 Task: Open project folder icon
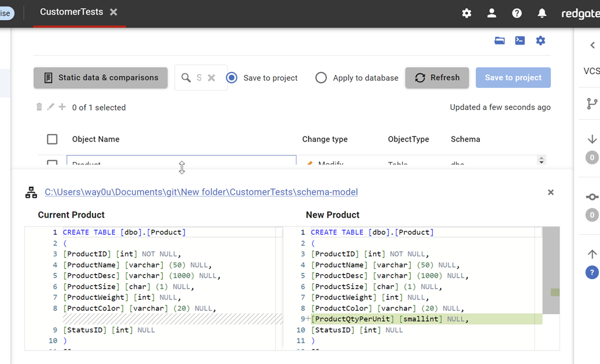(500, 40)
